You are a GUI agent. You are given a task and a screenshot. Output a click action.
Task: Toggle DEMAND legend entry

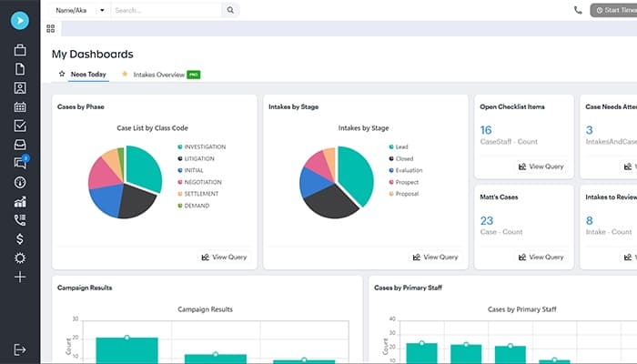click(x=193, y=206)
